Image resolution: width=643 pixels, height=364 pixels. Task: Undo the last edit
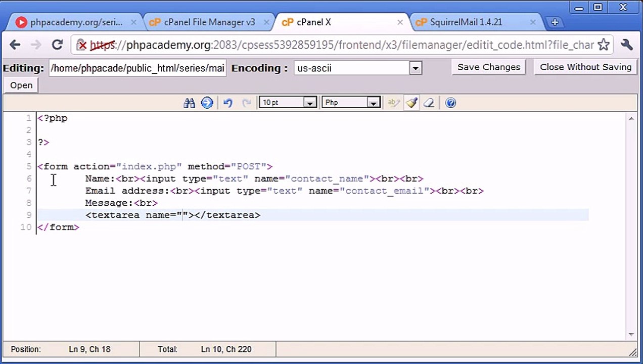(227, 103)
